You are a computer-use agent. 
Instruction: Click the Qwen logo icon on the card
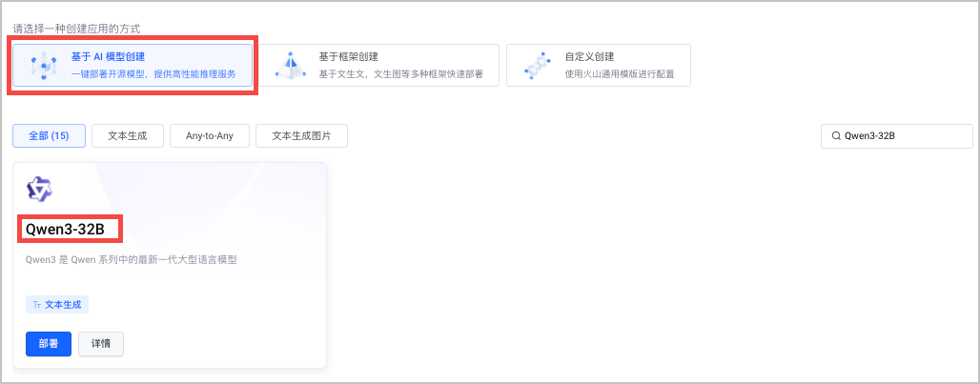click(x=39, y=190)
